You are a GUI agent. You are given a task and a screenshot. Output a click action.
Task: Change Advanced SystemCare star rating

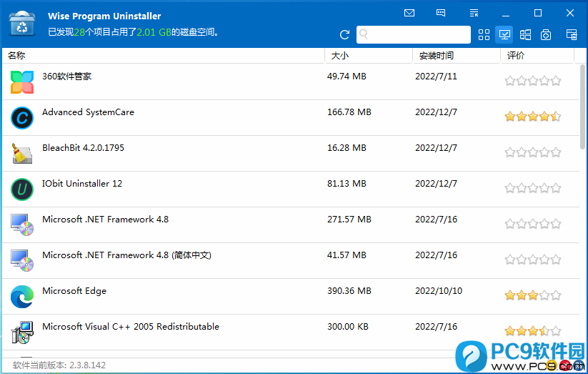tap(533, 117)
